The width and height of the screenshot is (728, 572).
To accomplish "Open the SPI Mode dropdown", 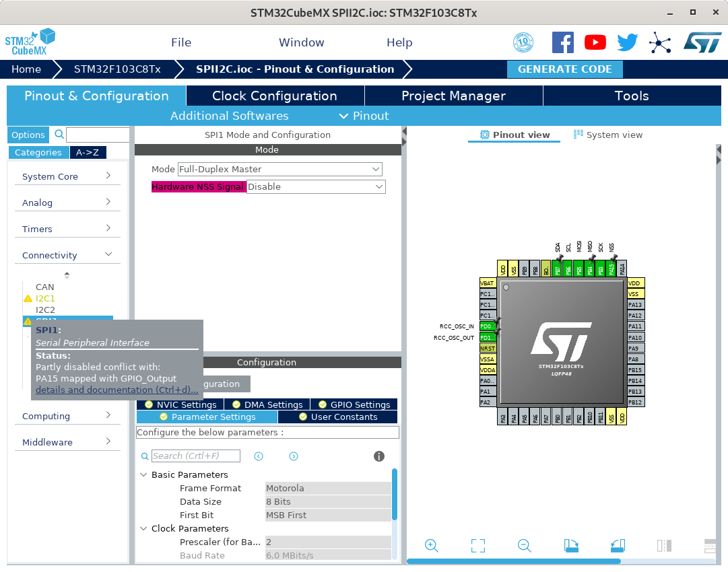I will pyautogui.click(x=280, y=170).
